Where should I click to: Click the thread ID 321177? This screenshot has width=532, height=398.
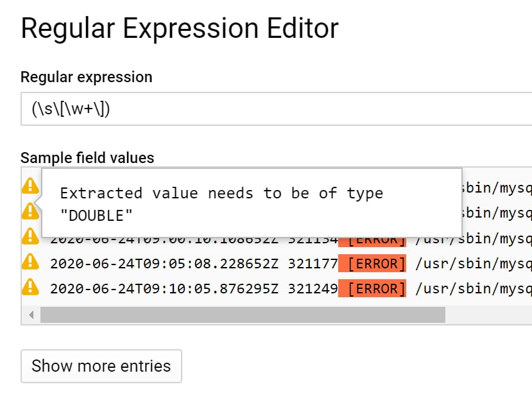[313, 264]
